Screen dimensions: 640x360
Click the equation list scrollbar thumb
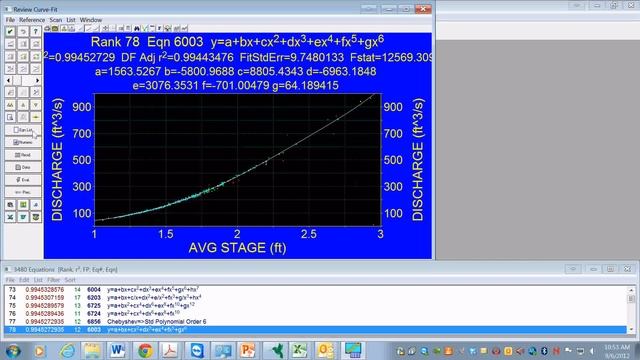click(x=631, y=299)
